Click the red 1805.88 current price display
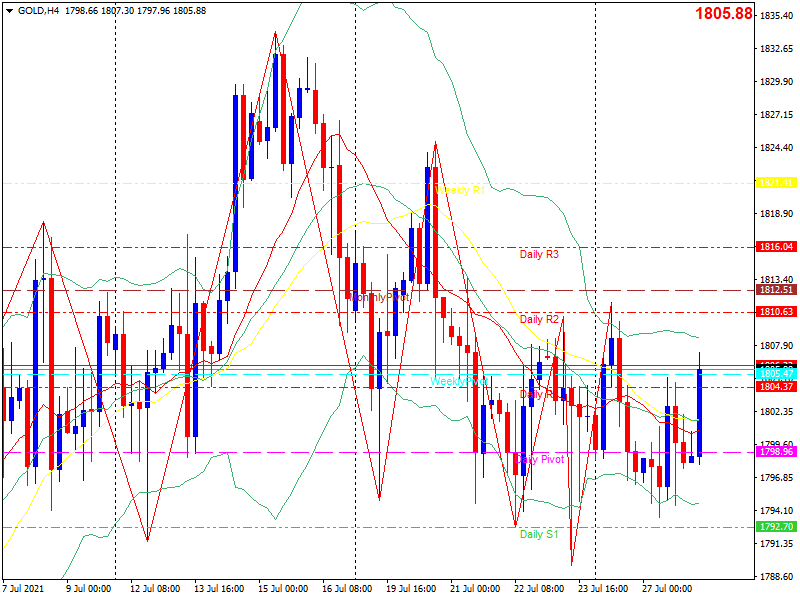800x600 pixels. (x=723, y=13)
